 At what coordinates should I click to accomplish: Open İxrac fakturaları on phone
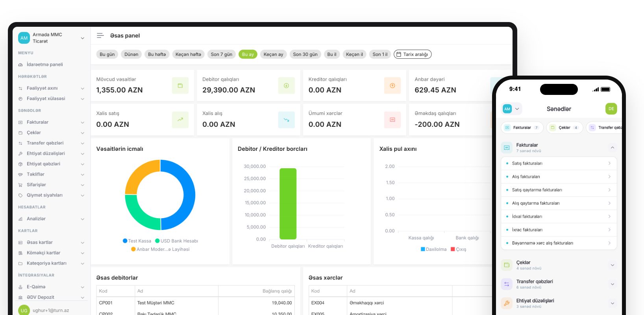pos(559,230)
